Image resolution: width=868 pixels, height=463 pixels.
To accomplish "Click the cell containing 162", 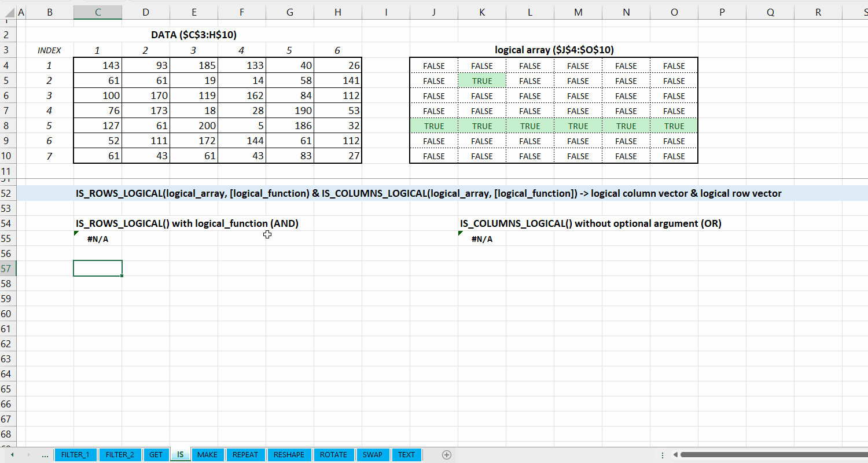I will point(242,95).
